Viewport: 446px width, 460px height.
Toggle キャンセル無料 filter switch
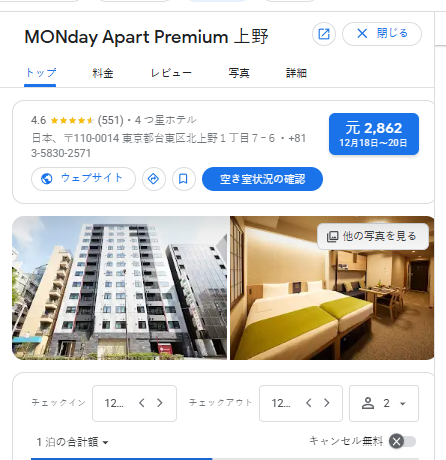point(403,441)
